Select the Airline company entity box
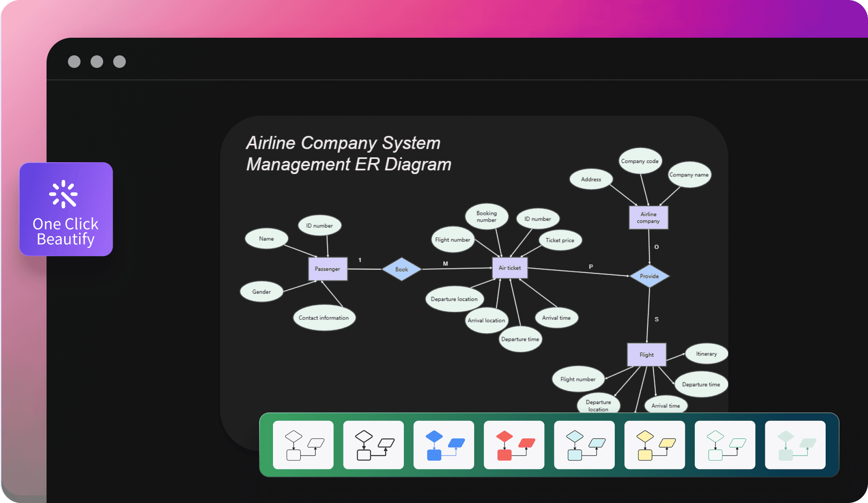Screen dimensions: 868x503 click(649, 218)
